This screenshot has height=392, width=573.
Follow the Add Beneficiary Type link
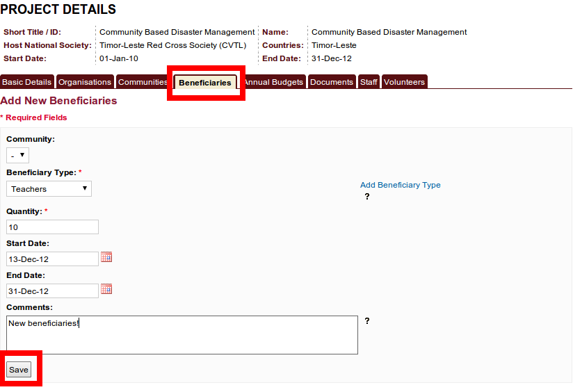click(x=400, y=185)
